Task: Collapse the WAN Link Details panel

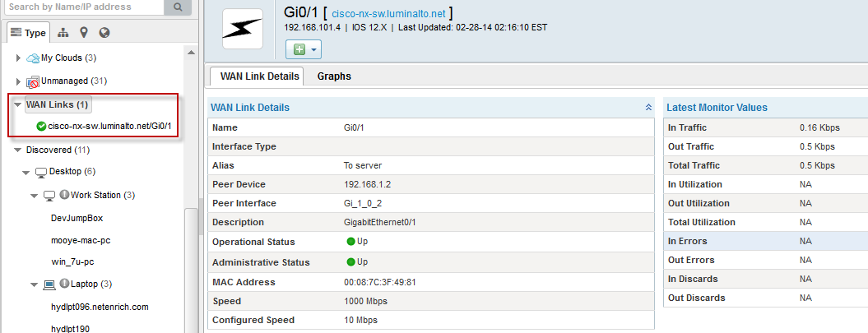Action: [x=648, y=108]
